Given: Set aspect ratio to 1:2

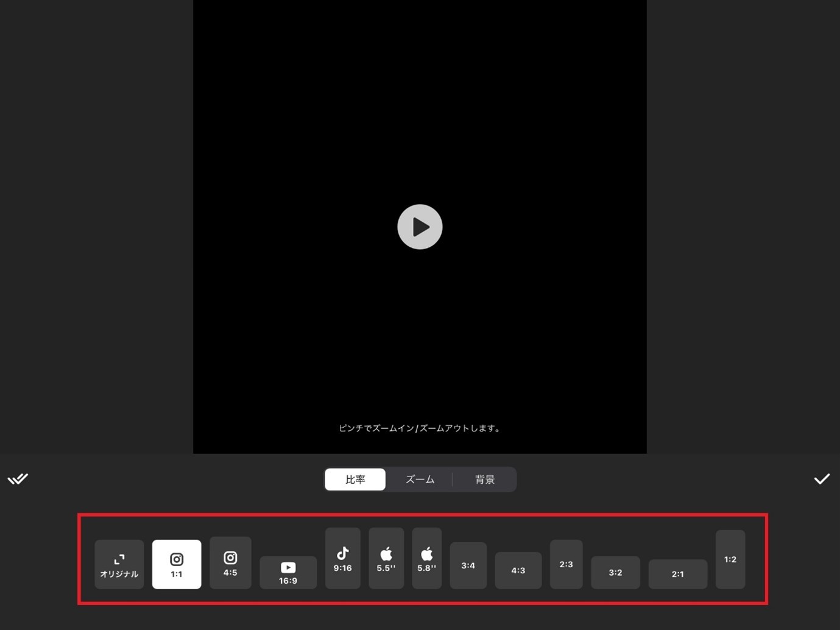Looking at the screenshot, I should [730, 559].
